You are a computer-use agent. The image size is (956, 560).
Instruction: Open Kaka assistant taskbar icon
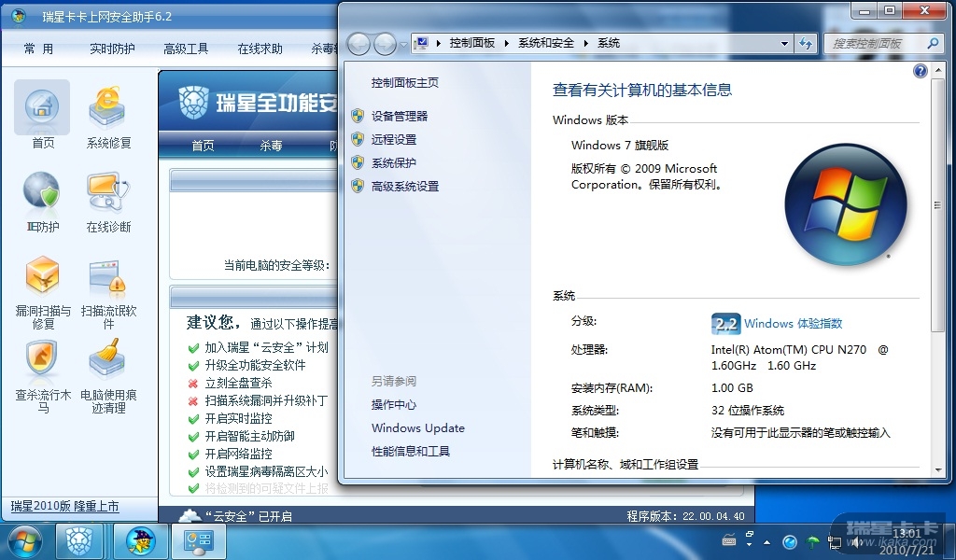coord(141,541)
